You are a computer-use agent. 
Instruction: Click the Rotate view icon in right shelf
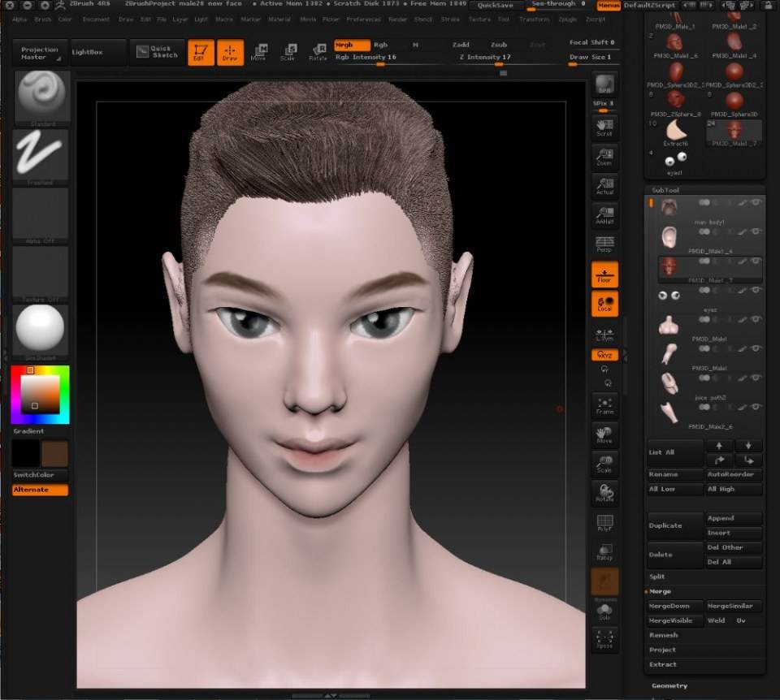click(604, 493)
